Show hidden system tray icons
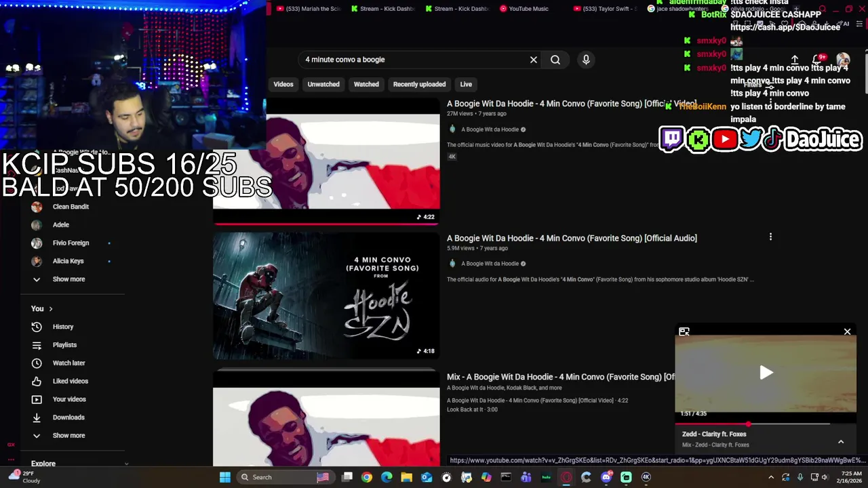Image resolution: width=868 pixels, height=488 pixels. pyautogui.click(x=770, y=477)
